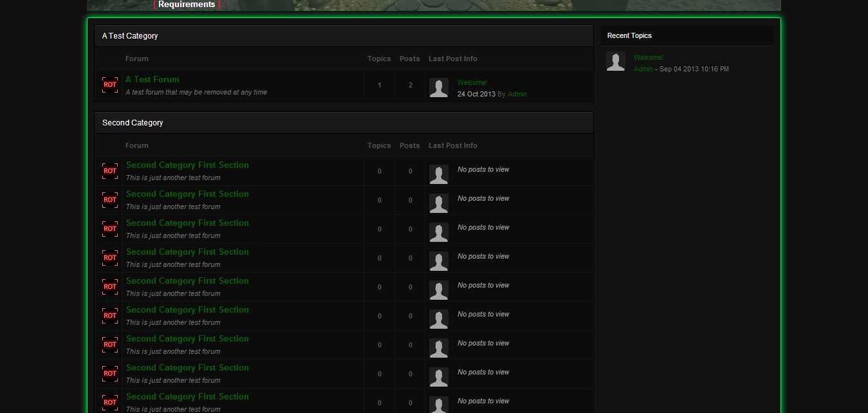
Task: Open the Requirements navigation menu item
Action: click(x=187, y=5)
